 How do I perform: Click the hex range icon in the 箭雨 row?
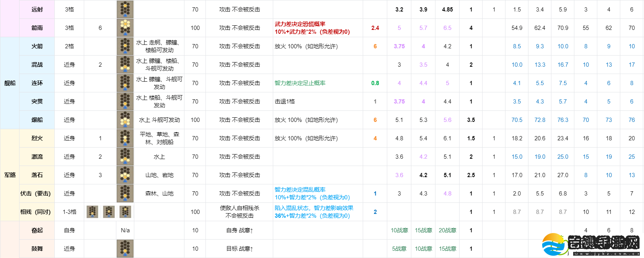[125, 28]
